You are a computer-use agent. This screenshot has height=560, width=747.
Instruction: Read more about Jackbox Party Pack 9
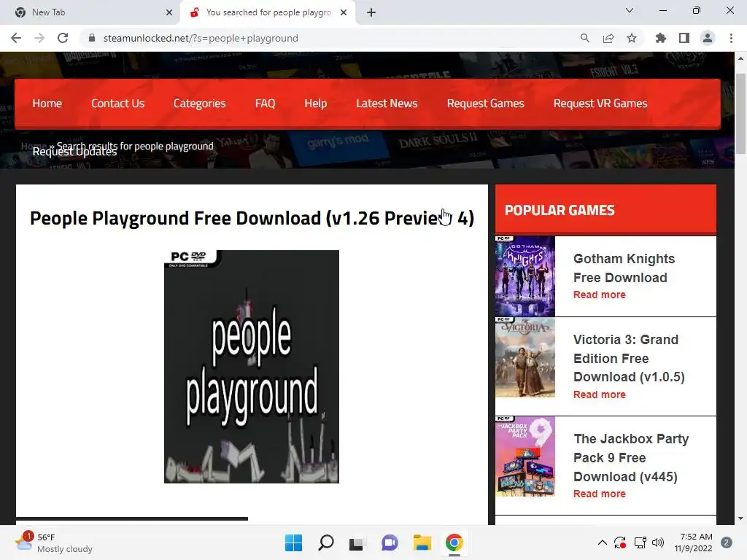tap(600, 494)
